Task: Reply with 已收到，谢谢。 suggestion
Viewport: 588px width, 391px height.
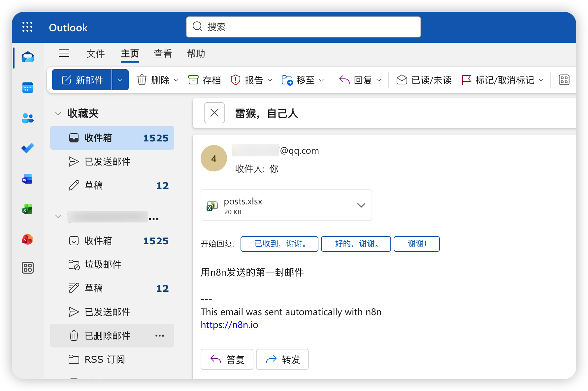Action: pos(279,244)
